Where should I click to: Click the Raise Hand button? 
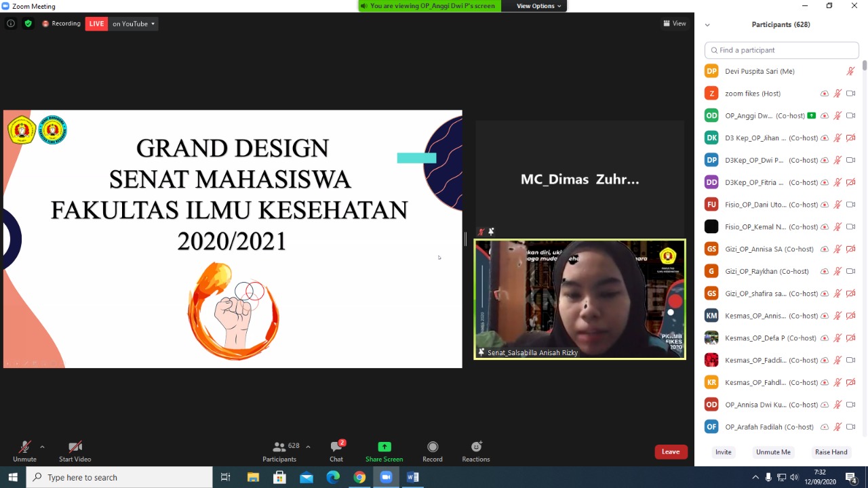click(x=831, y=452)
